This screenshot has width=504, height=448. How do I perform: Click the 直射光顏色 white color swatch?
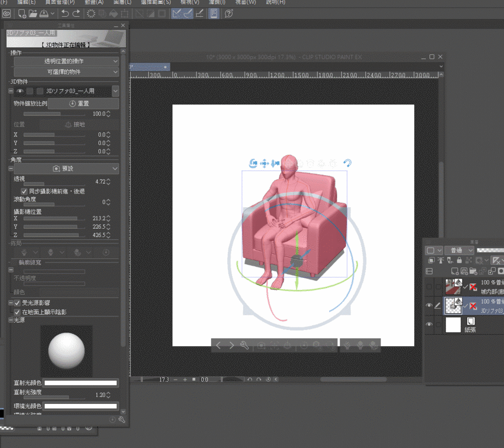[x=81, y=383]
